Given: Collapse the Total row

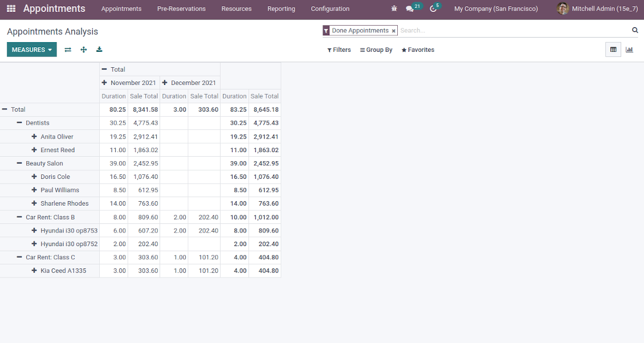Looking at the screenshot, I should [x=5, y=109].
